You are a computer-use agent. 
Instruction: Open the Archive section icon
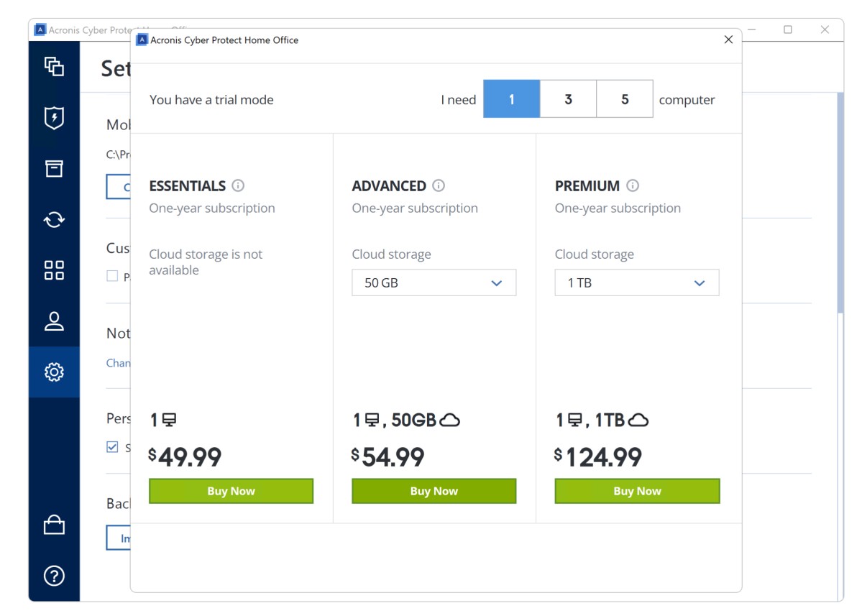[x=54, y=169]
